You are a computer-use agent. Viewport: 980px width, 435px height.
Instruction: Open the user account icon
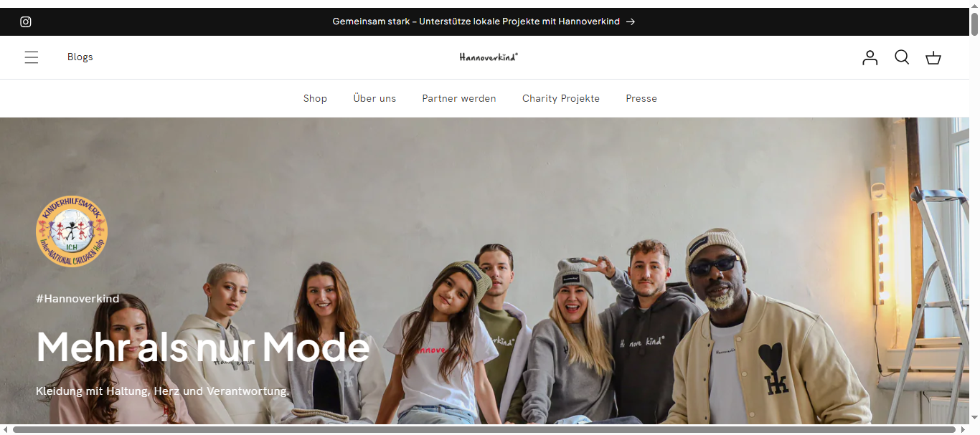870,57
